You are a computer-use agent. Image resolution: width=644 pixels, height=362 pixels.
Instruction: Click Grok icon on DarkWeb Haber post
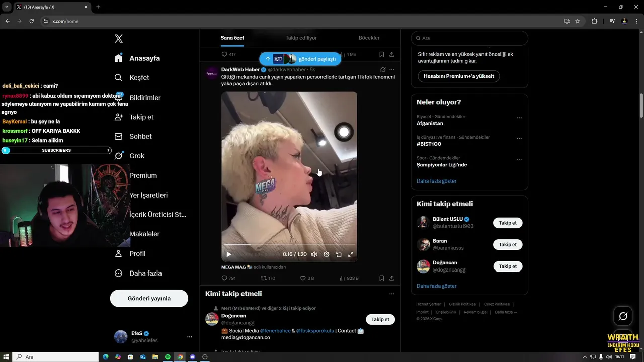pos(383,70)
